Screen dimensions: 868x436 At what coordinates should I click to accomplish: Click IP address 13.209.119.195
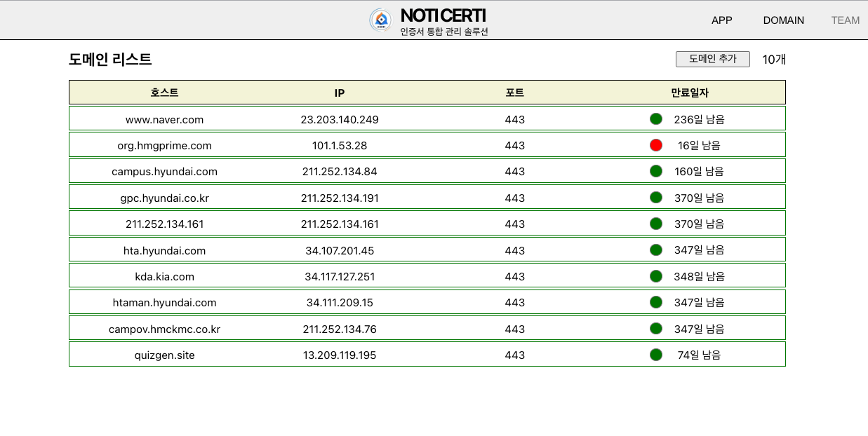pos(340,355)
